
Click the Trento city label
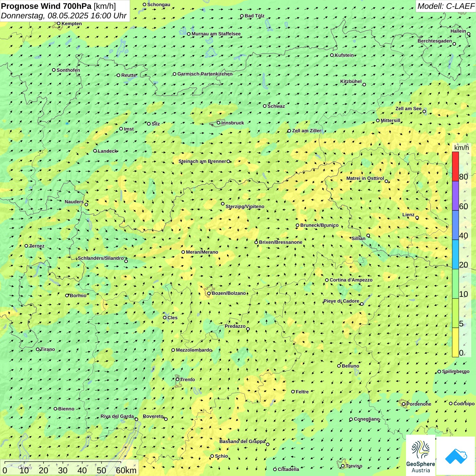pyautogui.click(x=188, y=379)
